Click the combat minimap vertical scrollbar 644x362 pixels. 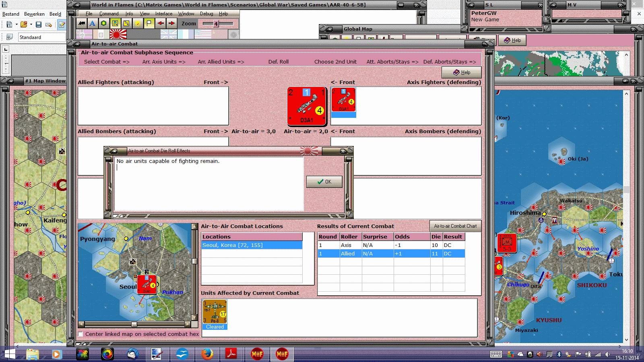click(x=194, y=272)
